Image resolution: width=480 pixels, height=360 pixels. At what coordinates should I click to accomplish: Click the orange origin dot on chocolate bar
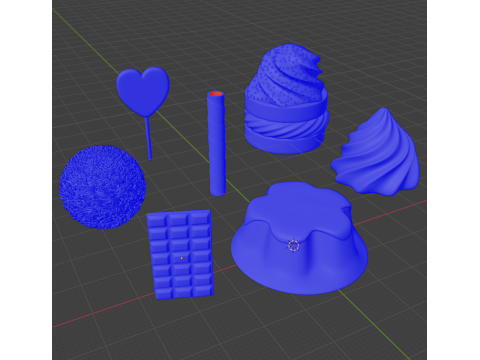click(x=182, y=258)
